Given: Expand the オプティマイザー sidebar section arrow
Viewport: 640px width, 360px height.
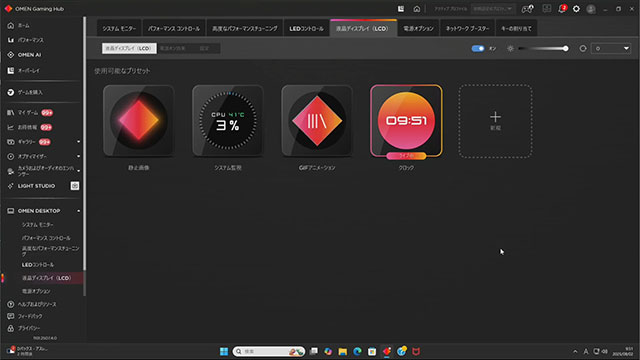Looking at the screenshot, I should [78, 156].
